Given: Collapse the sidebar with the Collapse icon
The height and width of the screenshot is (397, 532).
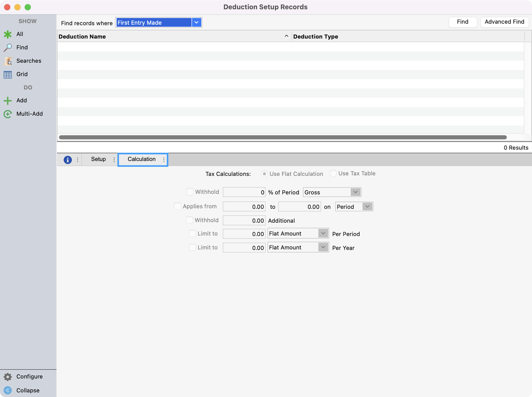Looking at the screenshot, I should pyautogui.click(x=8, y=390).
